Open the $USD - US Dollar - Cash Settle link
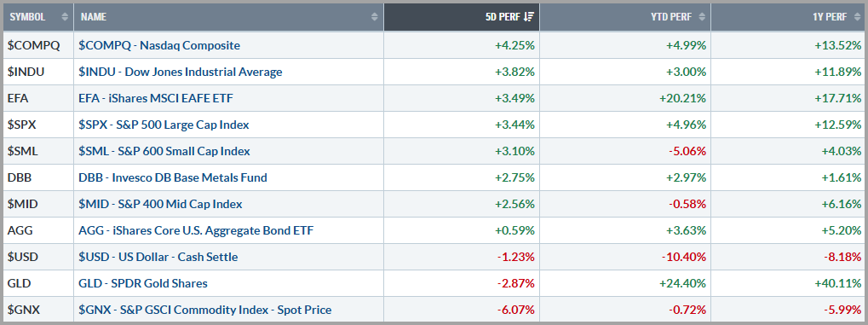This screenshot has height=325, width=868. 158,257
